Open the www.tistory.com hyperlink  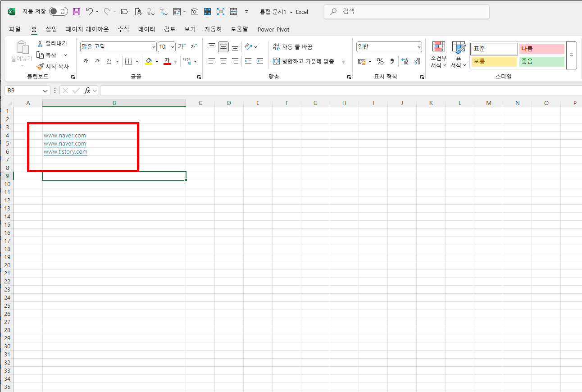pyautogui.click(x=65, y=152)
